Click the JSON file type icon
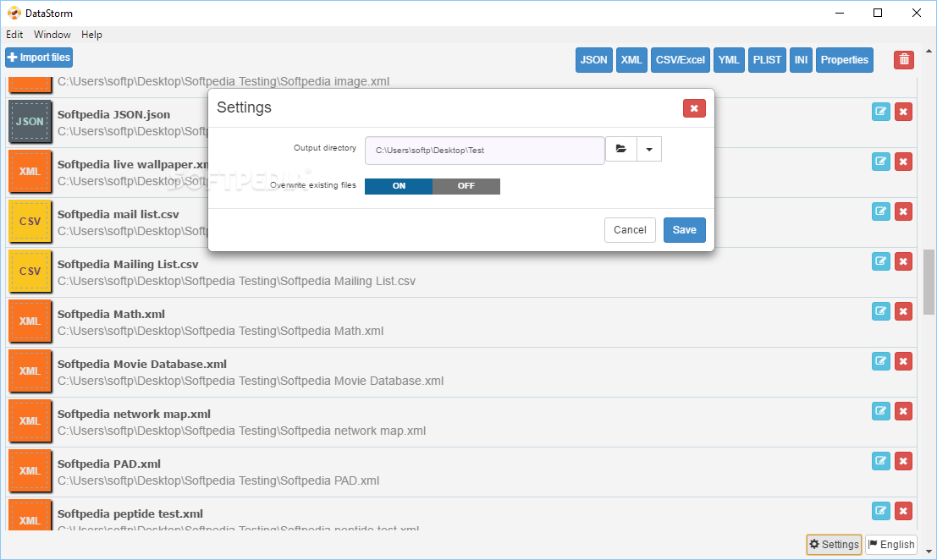937x560 pixels. click(x=30, y=122)
